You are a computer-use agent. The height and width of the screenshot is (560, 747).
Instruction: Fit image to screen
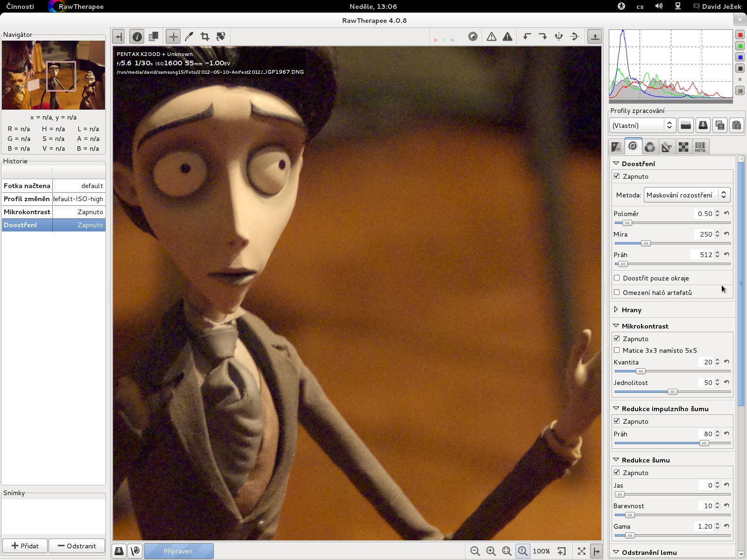point(507,551)
